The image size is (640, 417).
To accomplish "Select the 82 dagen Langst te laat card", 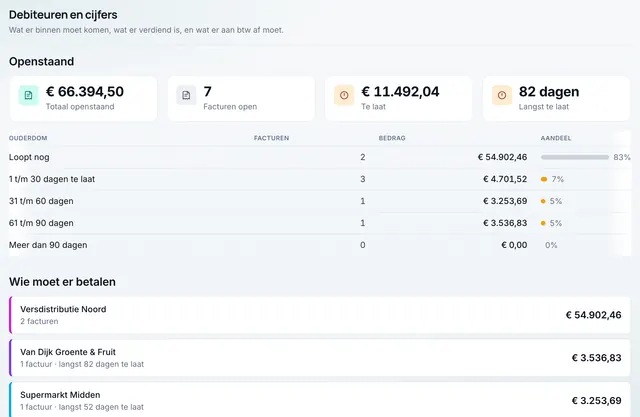I will [x=556, y=98].
